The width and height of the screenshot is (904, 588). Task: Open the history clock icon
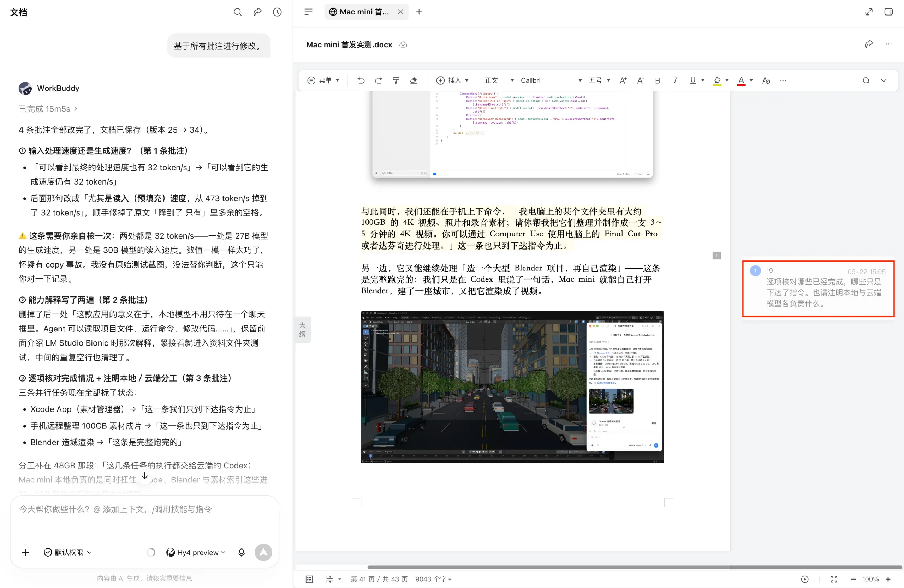tap(277, 12)
